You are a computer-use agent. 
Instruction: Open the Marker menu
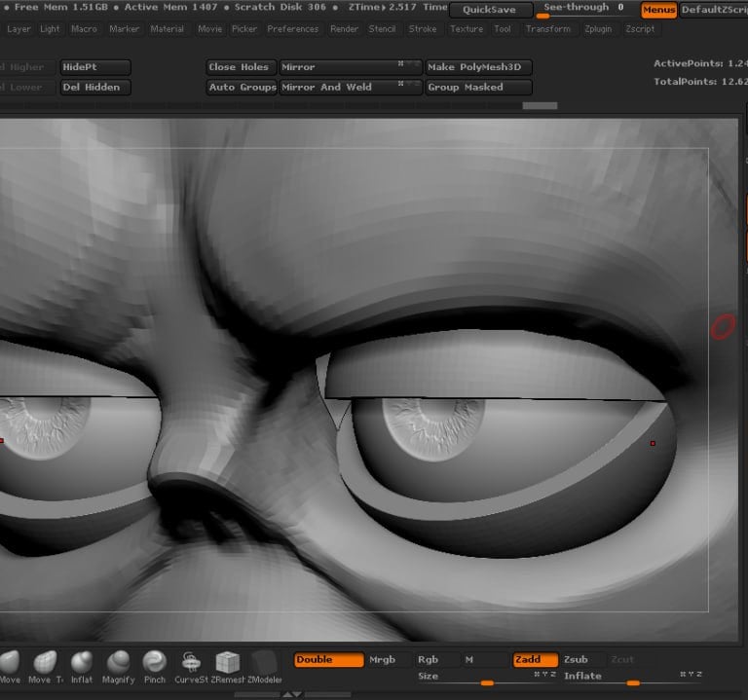click(124, 29)
